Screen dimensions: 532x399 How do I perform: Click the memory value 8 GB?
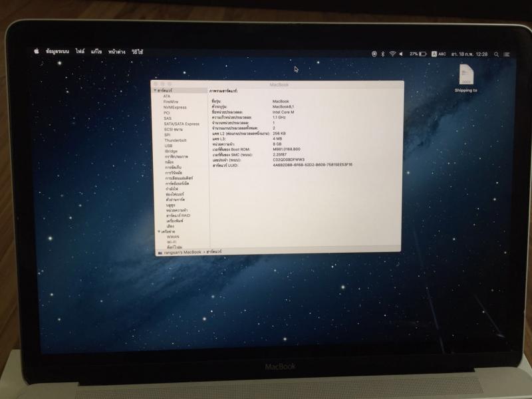click(277, 144)
